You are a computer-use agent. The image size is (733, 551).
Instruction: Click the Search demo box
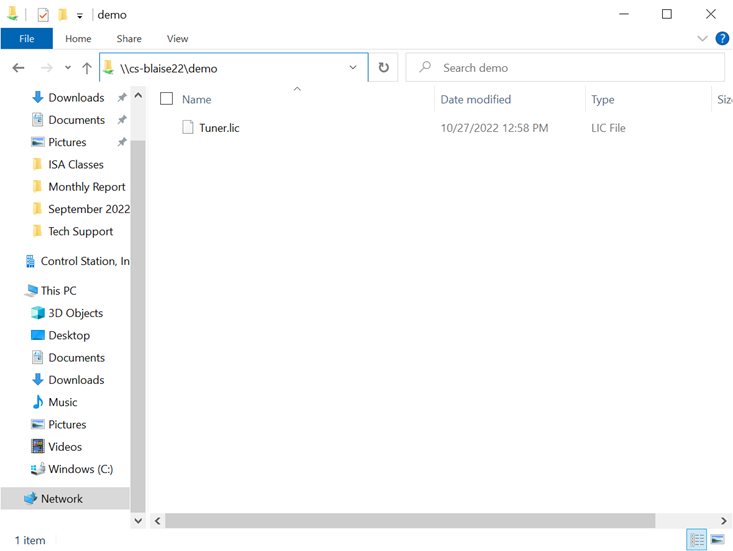click(x=565, y=68)
